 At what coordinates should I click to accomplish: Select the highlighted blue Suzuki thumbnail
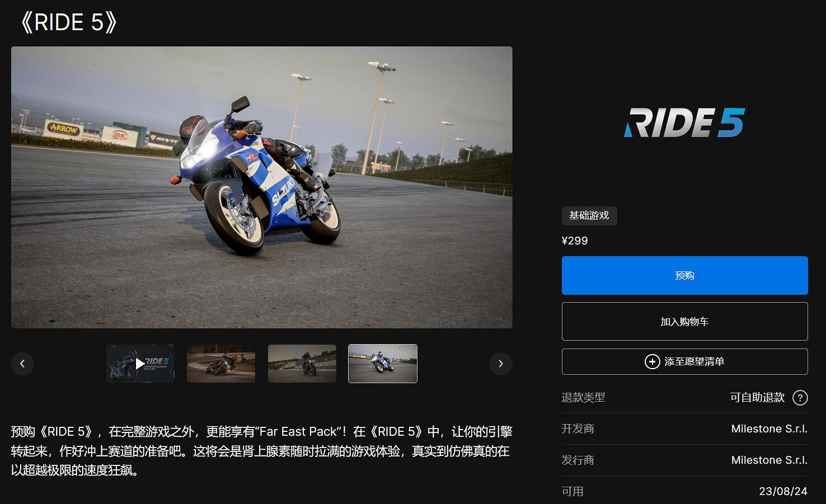(x=383, y=364)
